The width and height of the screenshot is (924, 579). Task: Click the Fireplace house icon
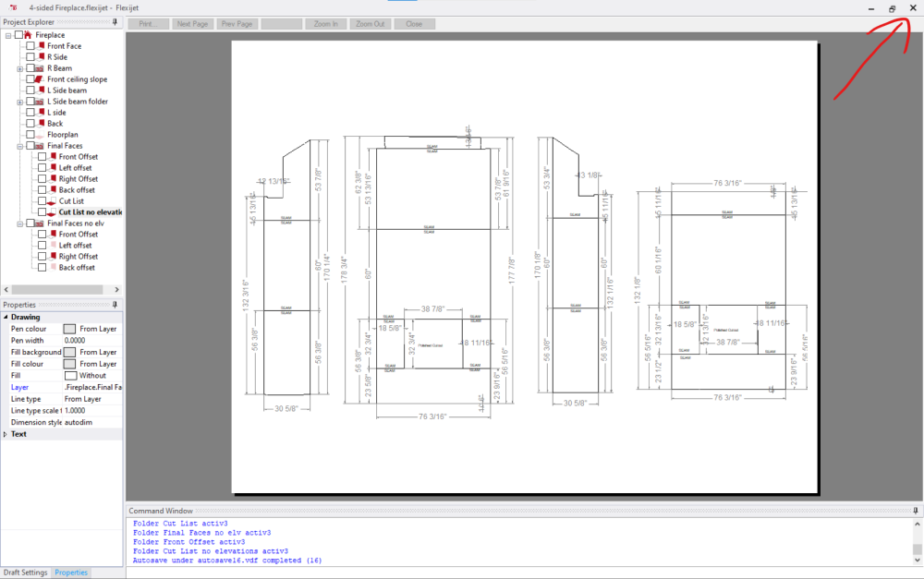(x=30, y=34)
